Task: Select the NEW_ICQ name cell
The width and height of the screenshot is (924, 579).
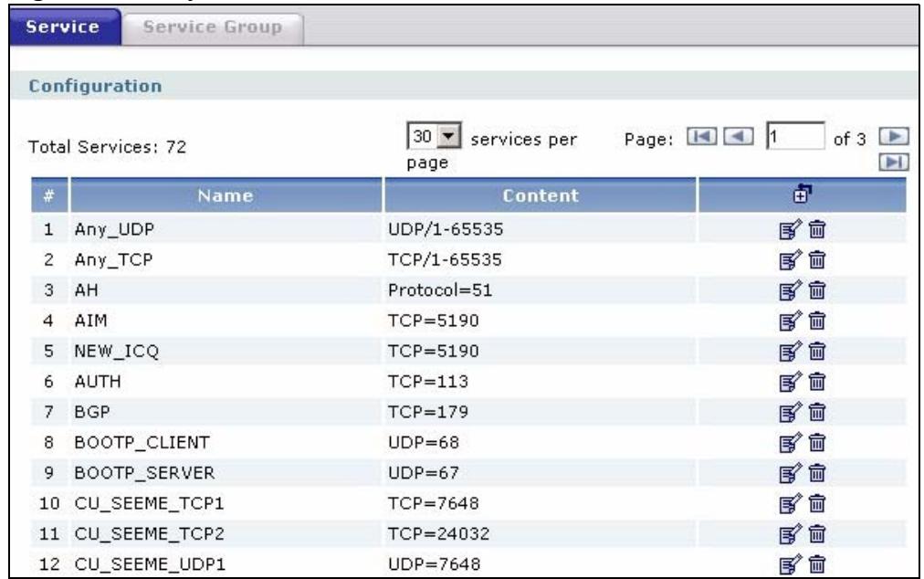Action: [x=226, y=352]
